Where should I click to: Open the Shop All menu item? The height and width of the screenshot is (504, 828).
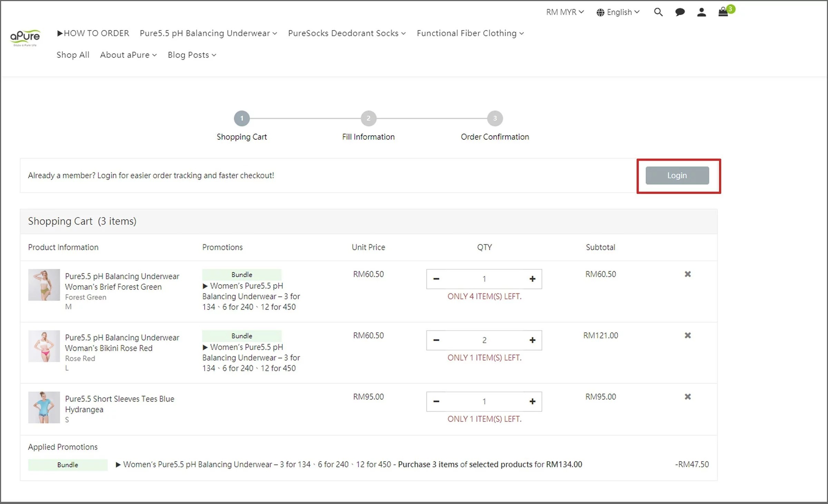tap(73, 55)
